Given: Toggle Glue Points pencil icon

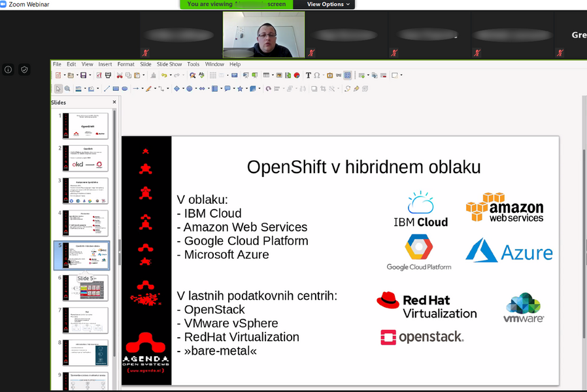Looking at the screenshot, I should tap(356, 89).
